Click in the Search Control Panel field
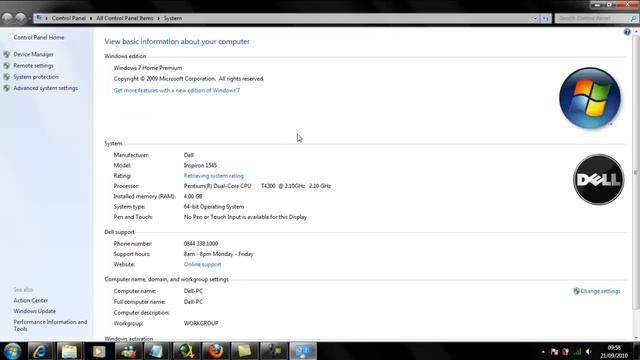This screenshot has height=360, width=640. tap(592, 18)
